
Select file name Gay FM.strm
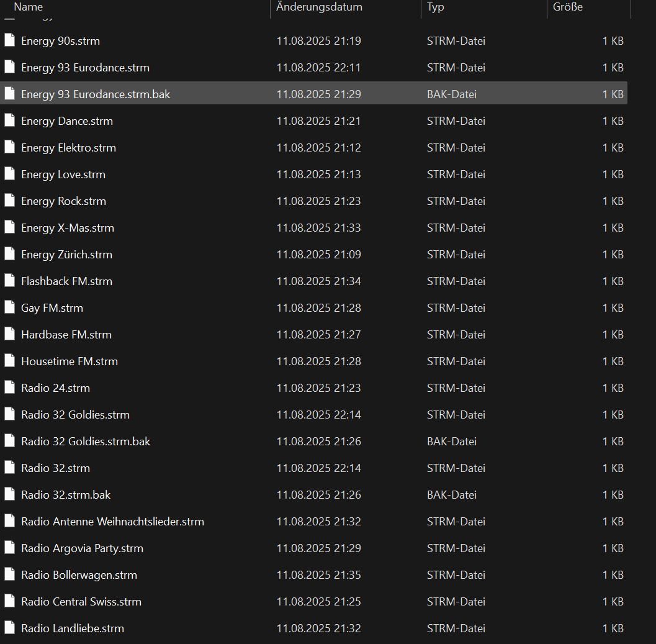tap(52, 308)
